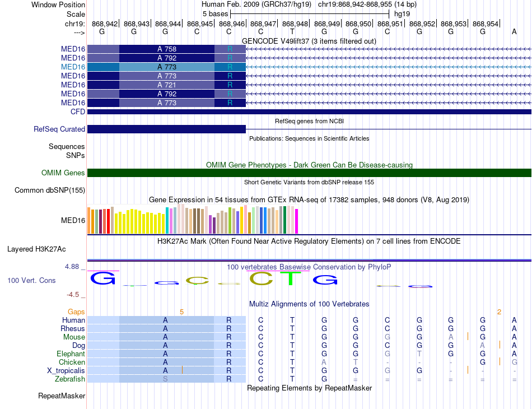Click the Multiz Alignments of 100 Vertebrates title
The image size is (532, 409).
coord(309,304)
